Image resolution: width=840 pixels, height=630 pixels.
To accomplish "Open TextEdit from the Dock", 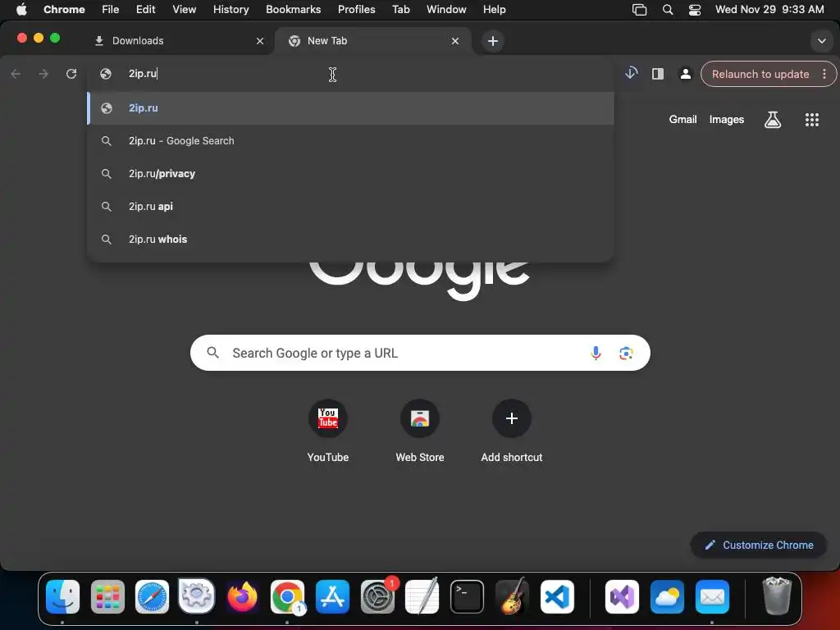I will point(422,596).
